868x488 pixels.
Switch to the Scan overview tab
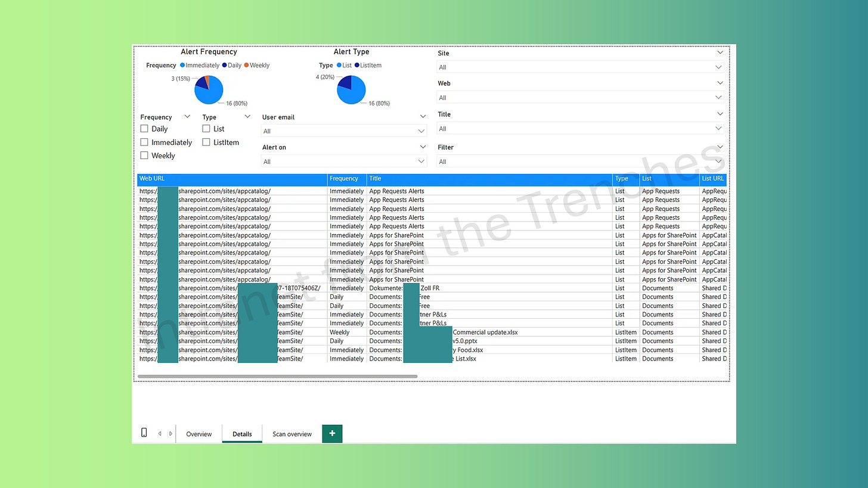[x=292, y=433]
